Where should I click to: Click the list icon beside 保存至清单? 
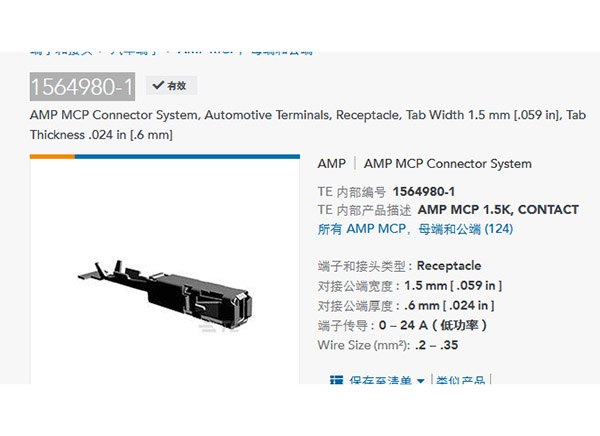[336, 380]
